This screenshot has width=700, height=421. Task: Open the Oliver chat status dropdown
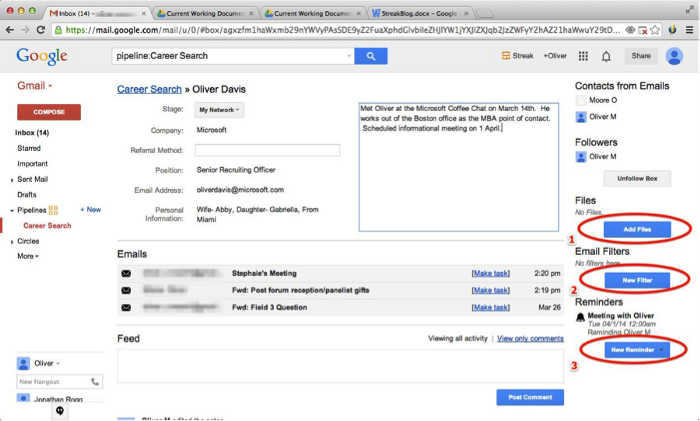58,363
